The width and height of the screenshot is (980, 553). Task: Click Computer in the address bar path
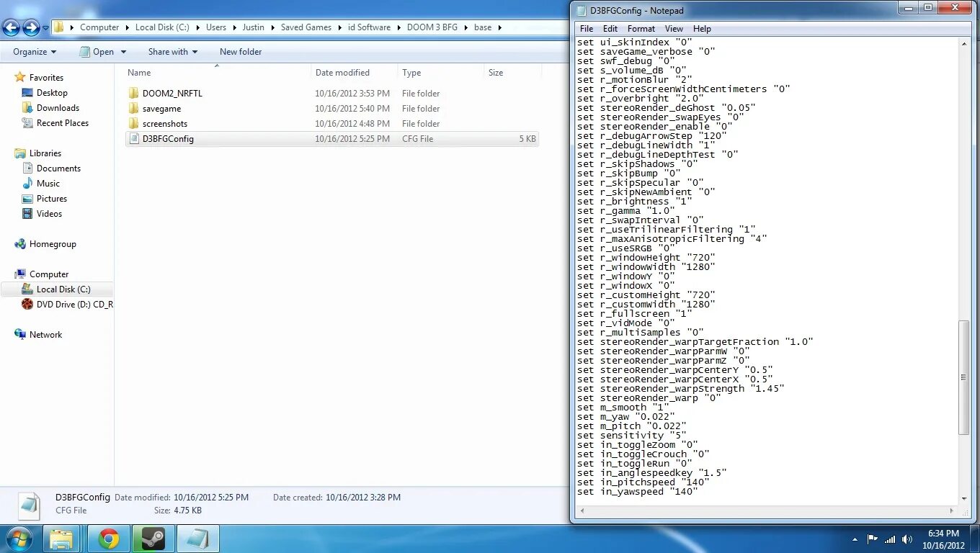[x=99, y=27]
